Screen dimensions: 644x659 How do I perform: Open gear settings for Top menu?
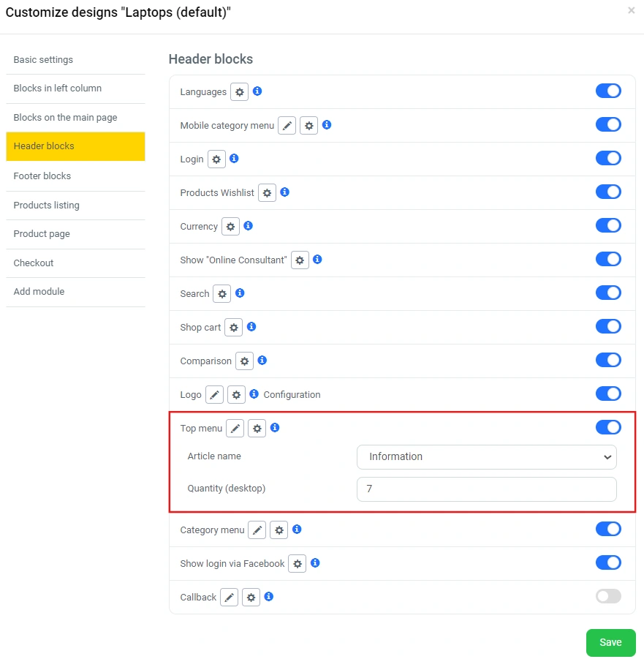click(x=257, y=429)
